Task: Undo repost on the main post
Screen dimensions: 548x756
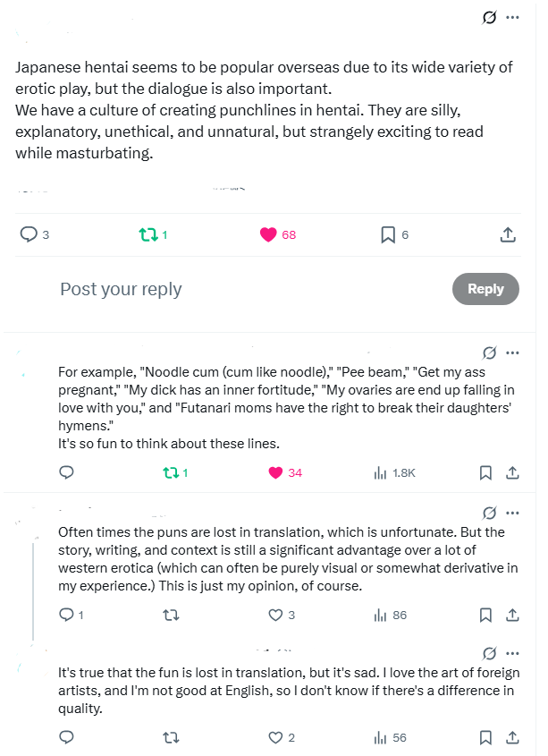Action: pyautogui.click(x=148, y=234)
